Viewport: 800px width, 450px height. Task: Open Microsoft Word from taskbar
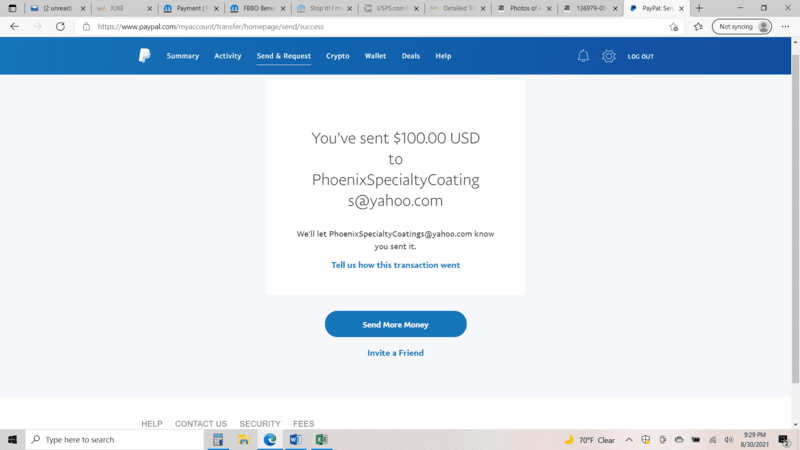[296, 439]
